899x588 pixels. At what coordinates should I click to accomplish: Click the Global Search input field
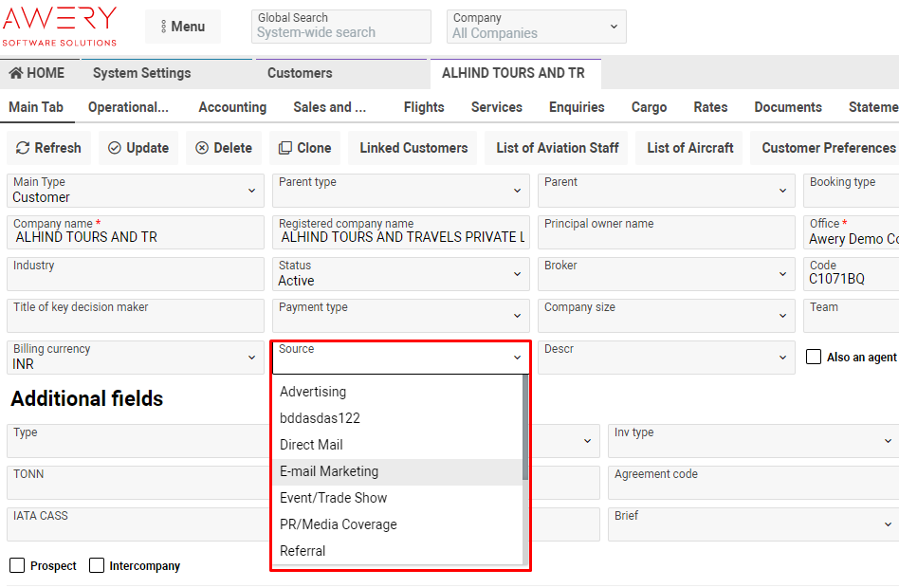pos(341,32)
